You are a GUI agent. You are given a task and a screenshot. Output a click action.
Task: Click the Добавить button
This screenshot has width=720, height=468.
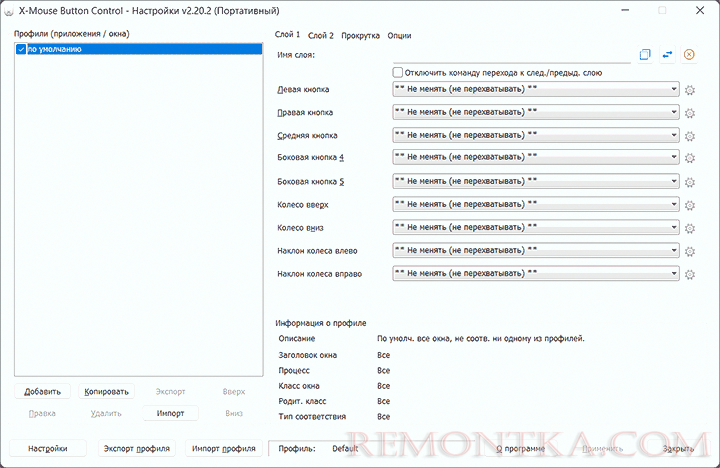coord(42,392)
